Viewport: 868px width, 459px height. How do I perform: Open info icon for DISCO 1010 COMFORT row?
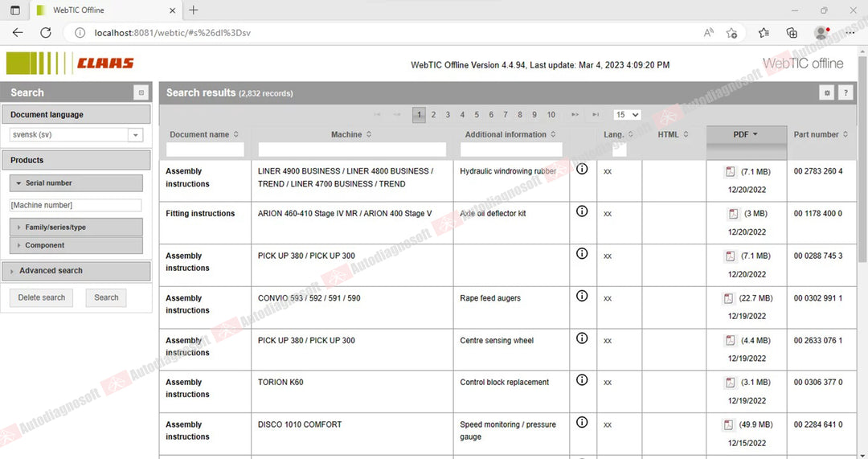[582, 422]
